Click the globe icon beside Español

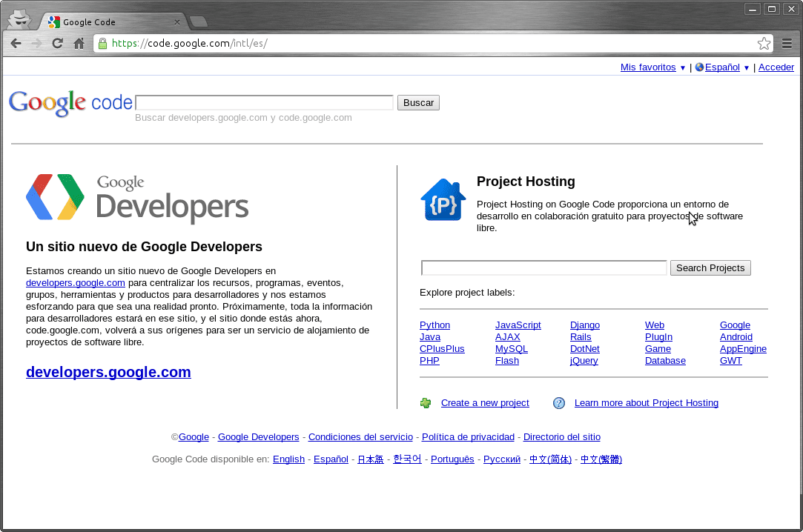[x=699, y=67]
